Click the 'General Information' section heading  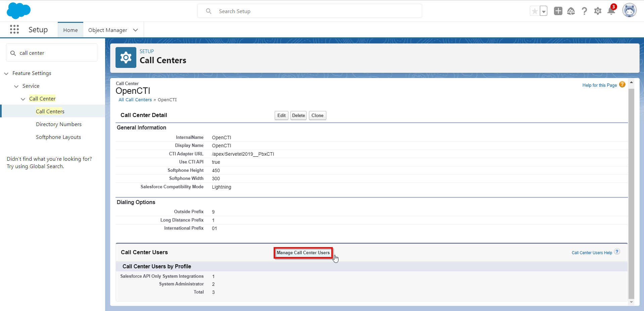pyautogui.click(x=141, y=127)
